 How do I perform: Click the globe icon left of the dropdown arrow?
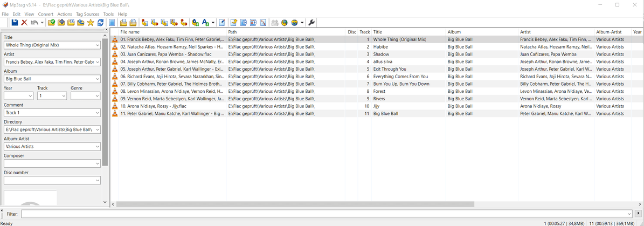[294, 23]
